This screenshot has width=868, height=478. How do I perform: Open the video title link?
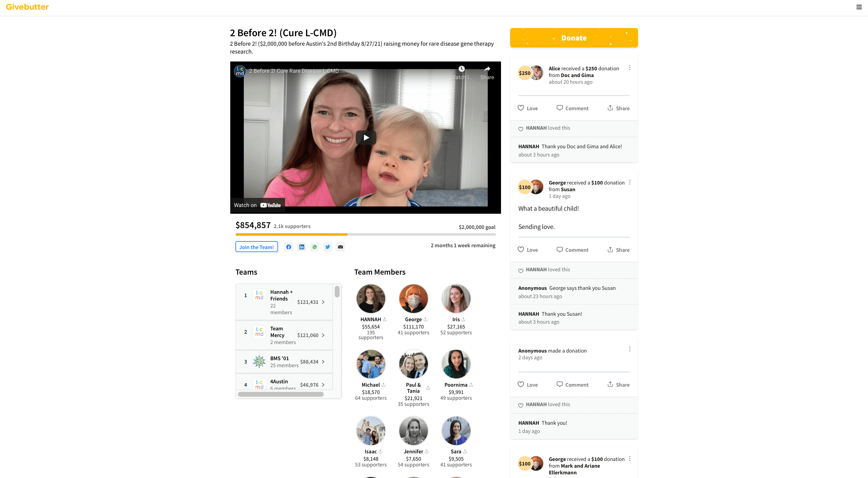pos(294,71)
